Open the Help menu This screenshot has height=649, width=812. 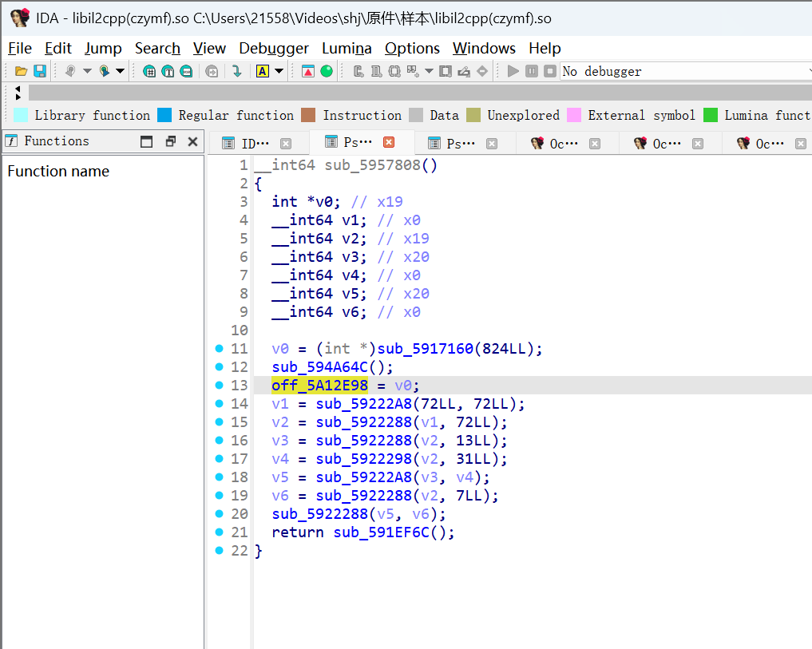545,48
